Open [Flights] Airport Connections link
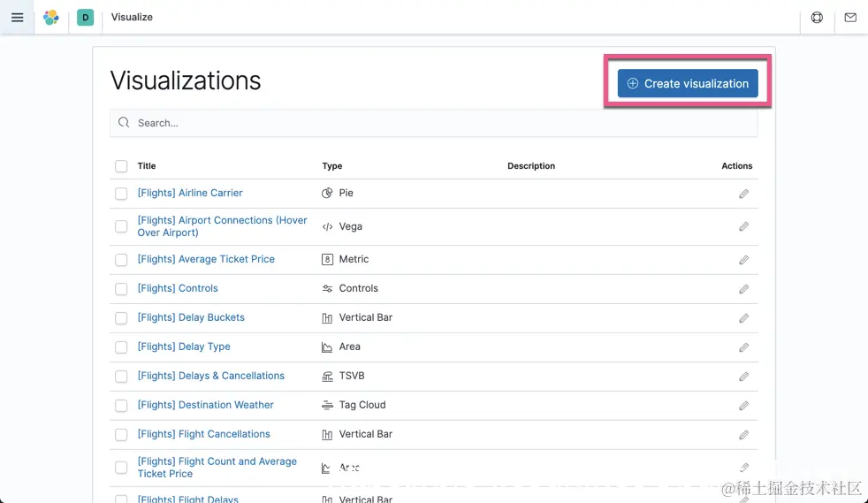Viewport: 868px width, 503px height. tap(222, 226)
